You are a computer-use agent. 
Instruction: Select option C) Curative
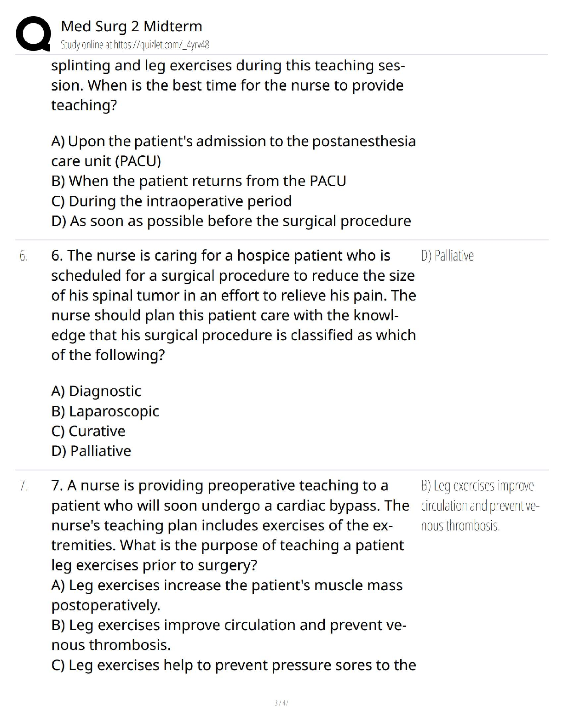[x=88, y=431]
